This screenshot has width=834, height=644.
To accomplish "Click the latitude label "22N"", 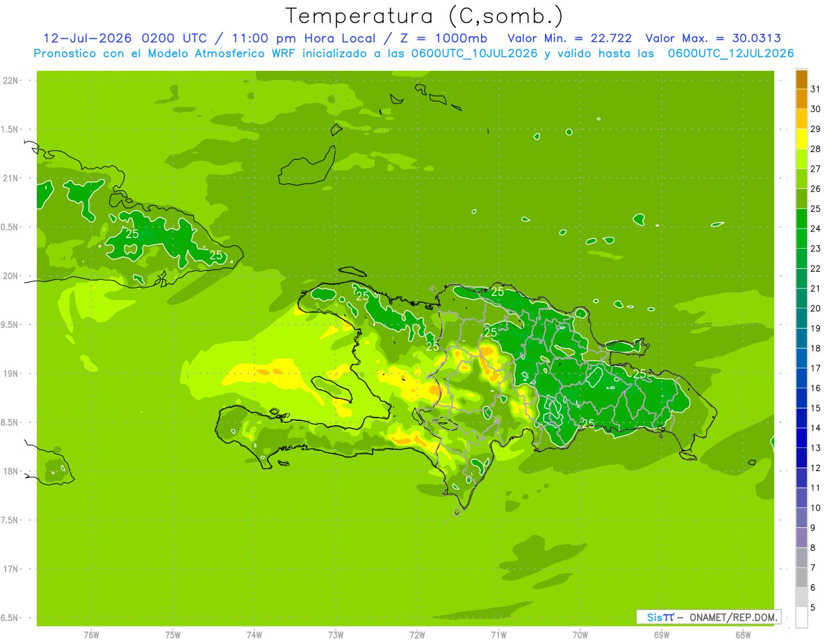I will [x=12, y=81].
